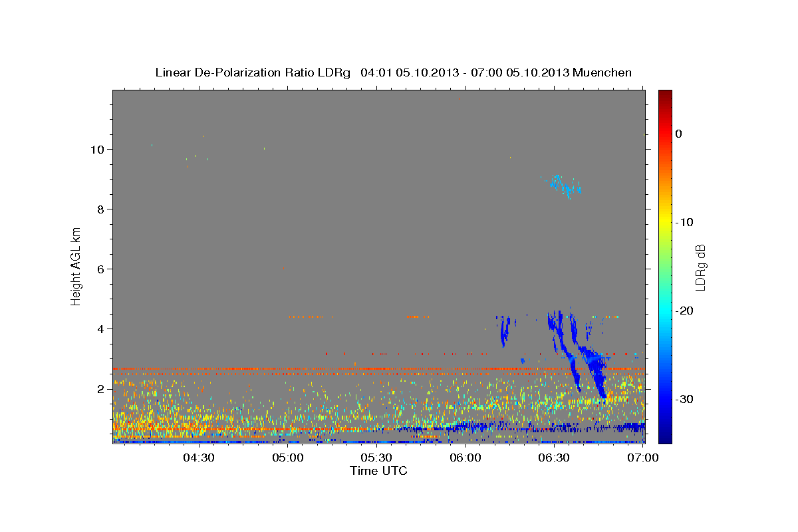Click the height axis label 2

(102, 388)
